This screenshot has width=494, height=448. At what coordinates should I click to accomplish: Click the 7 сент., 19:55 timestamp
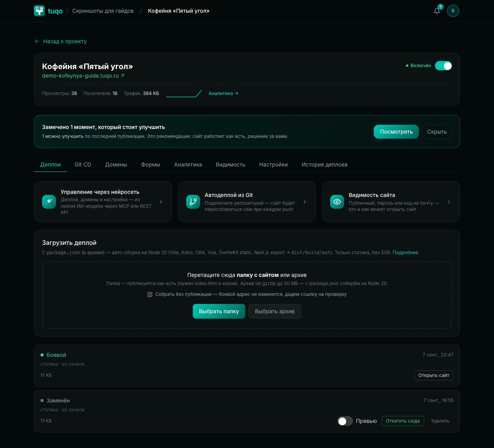(x=438, y=400)
